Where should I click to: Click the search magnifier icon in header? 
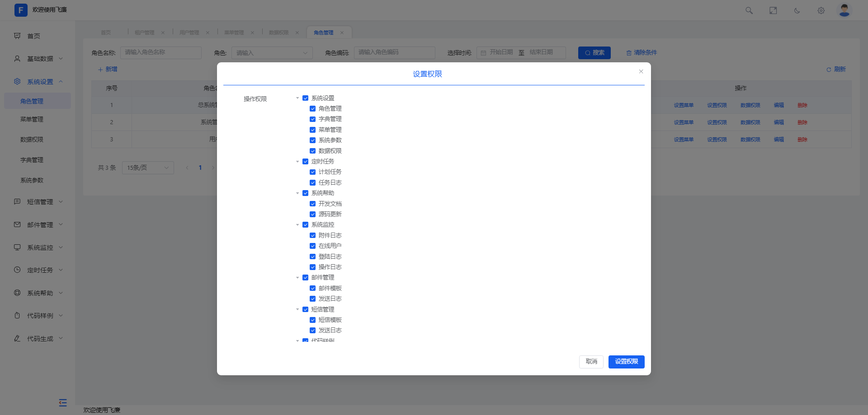point(749,10)
